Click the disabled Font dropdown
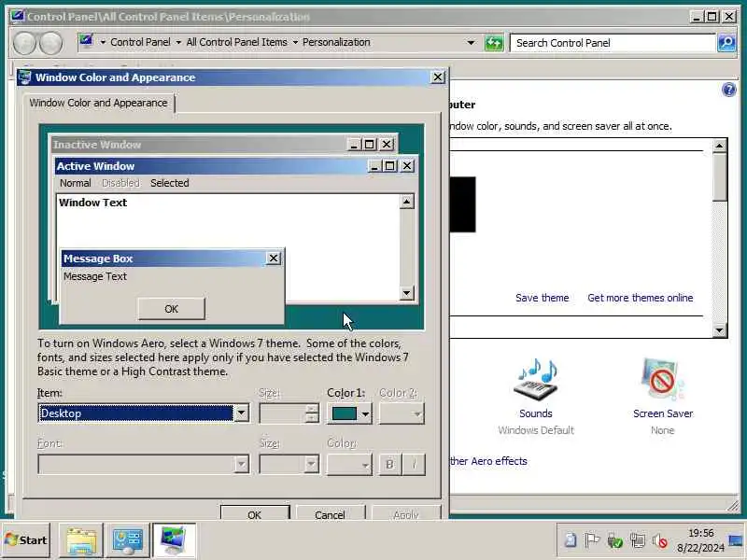 (144, 464)
